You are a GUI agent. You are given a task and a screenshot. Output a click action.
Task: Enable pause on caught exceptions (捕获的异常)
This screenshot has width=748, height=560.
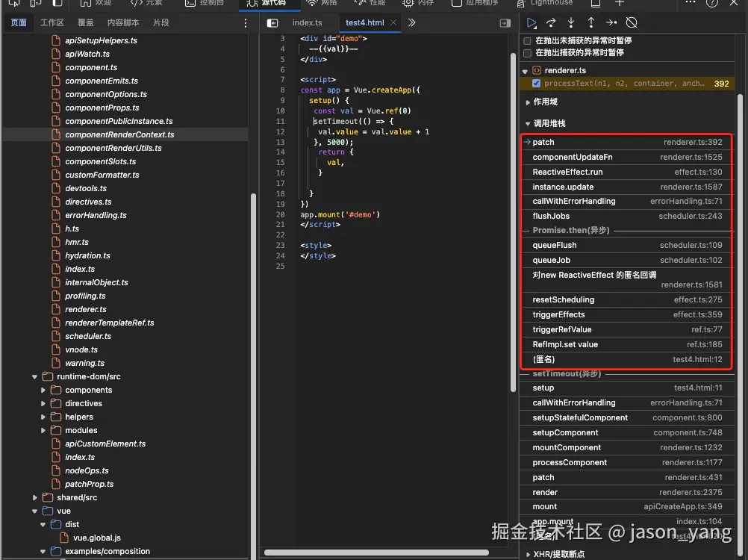point(527,52)
